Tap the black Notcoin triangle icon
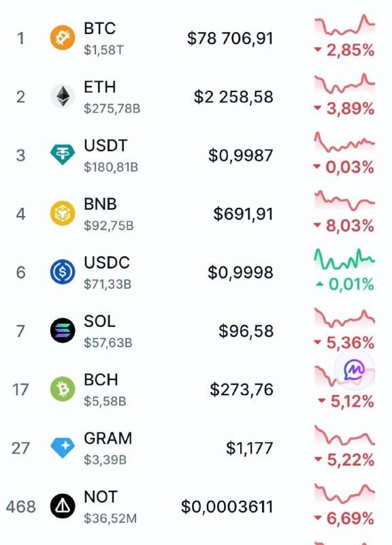This screenshot has height=545, width=392. click(63, 506)
